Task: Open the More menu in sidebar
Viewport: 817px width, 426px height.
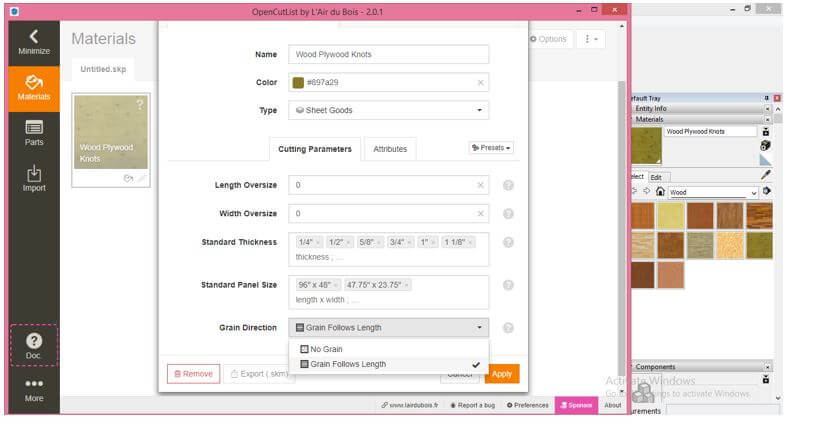Action: click(34, 390)
